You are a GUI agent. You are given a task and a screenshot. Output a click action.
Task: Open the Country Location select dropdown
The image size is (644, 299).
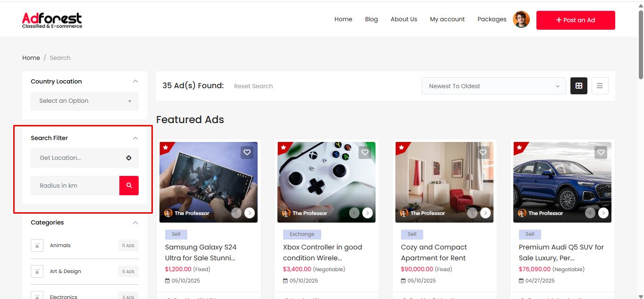[x=85, y=101]
